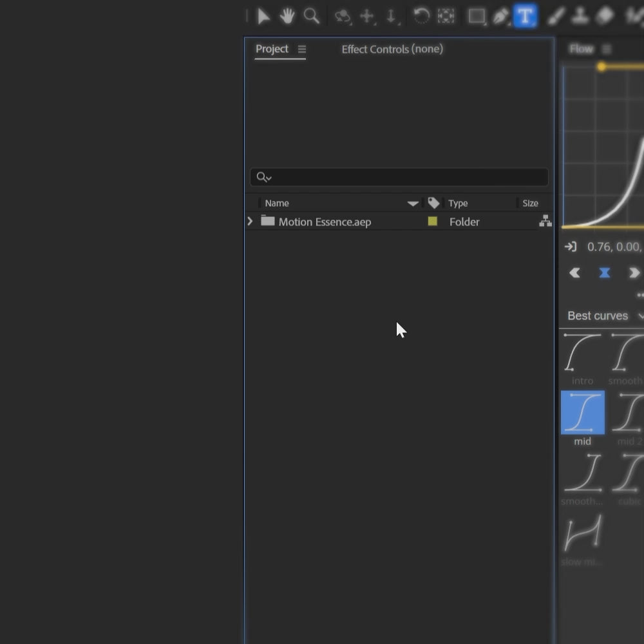Viewport: 644px width, 644px height.
Task: Activate the Zoom tool
Action: (x=312, y=16)
